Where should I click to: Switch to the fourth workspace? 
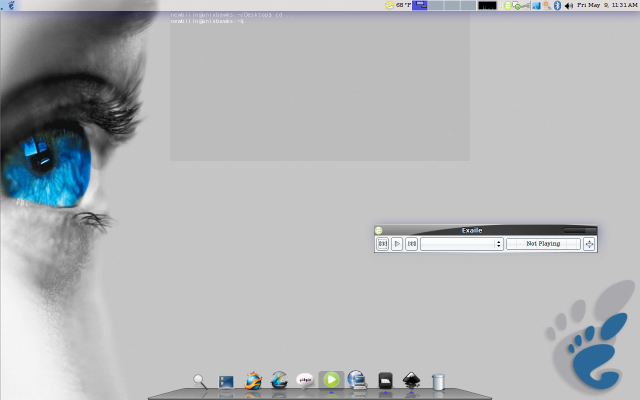pos(468,5)
